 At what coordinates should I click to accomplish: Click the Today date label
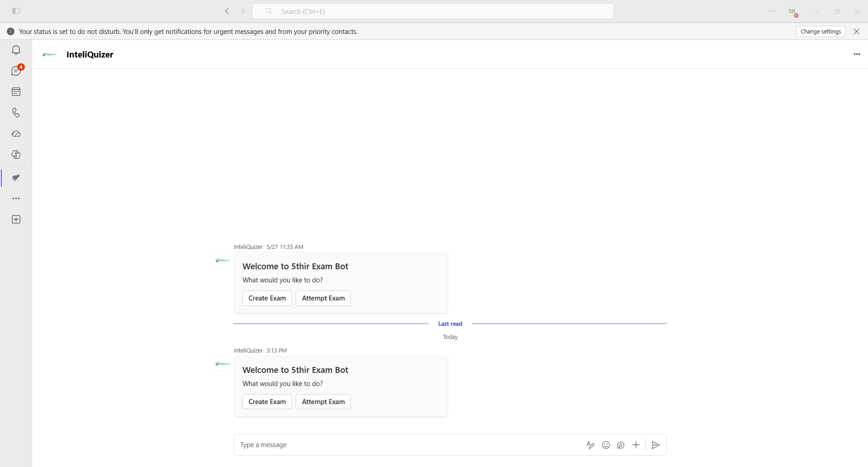(x=450, y=337)
